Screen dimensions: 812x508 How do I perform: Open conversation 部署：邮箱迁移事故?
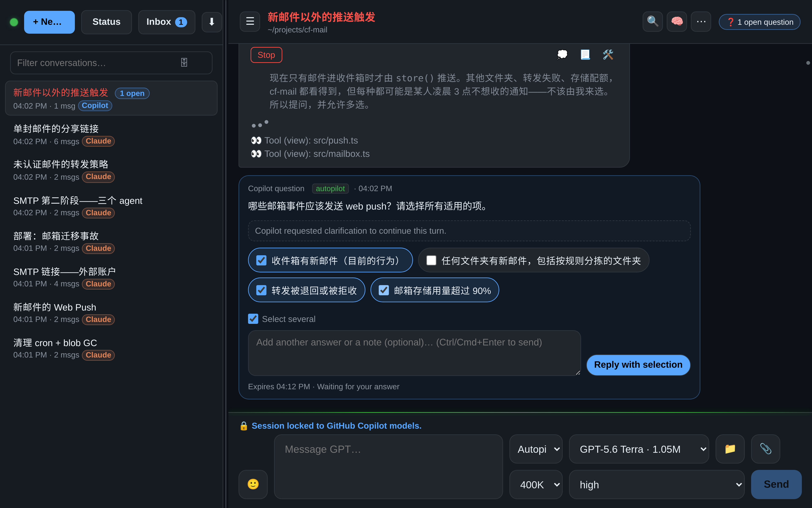[111, 242]
